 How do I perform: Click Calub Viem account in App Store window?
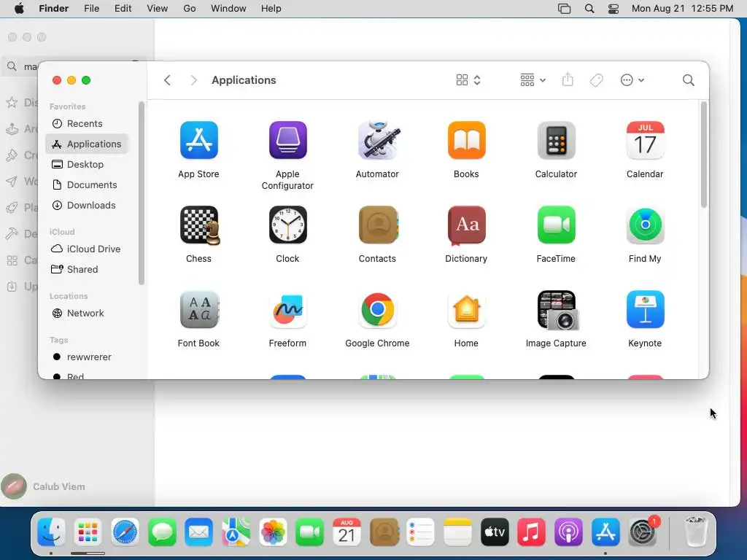(x=43, y=486)
